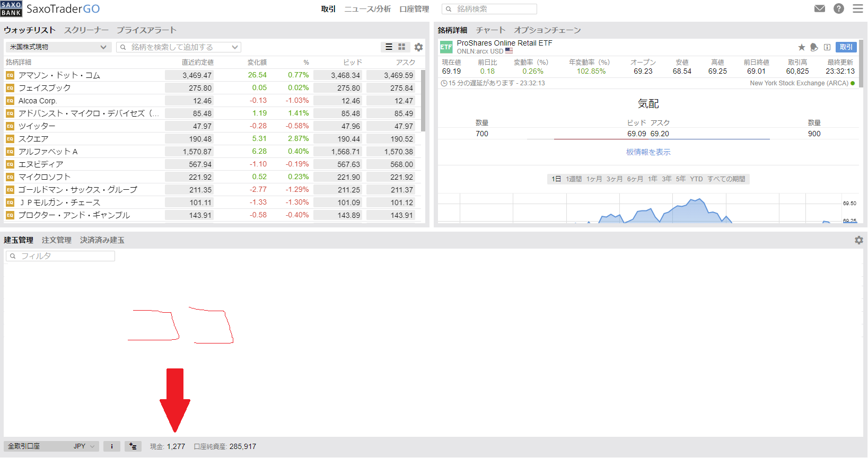
Task: Select the 1年 chart period
Action: pyautogui.click(x=653, y=179)
